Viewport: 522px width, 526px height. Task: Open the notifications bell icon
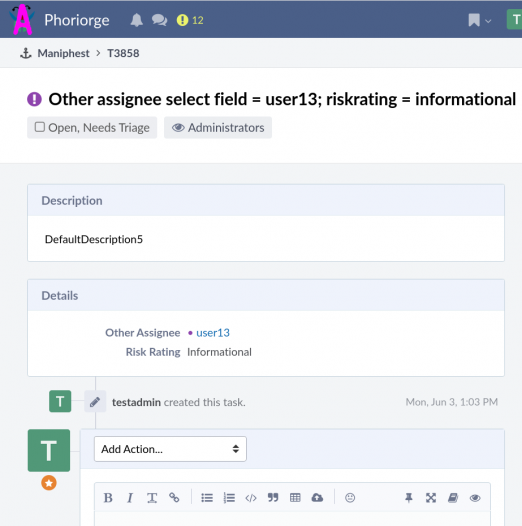coord(137,20)
